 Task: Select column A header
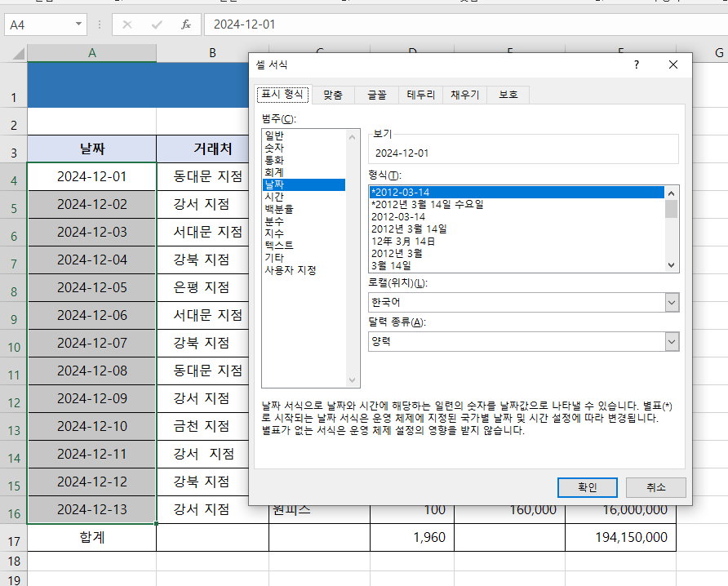click(92, 53)
